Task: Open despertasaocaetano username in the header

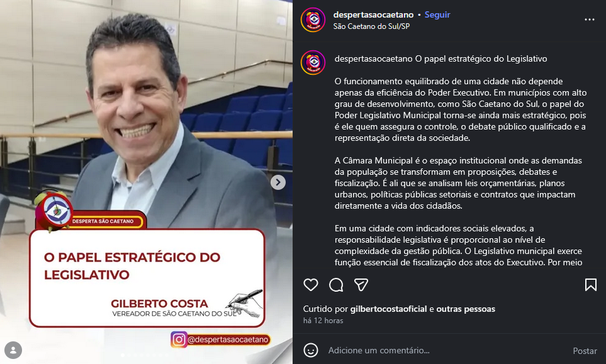Action: (373, 14)
